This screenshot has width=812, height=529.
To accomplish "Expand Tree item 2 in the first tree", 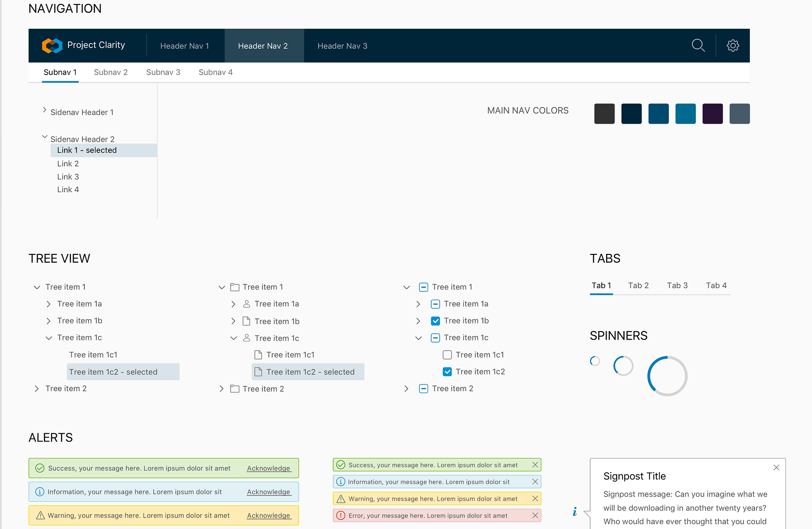I will (x=37, y=389).
